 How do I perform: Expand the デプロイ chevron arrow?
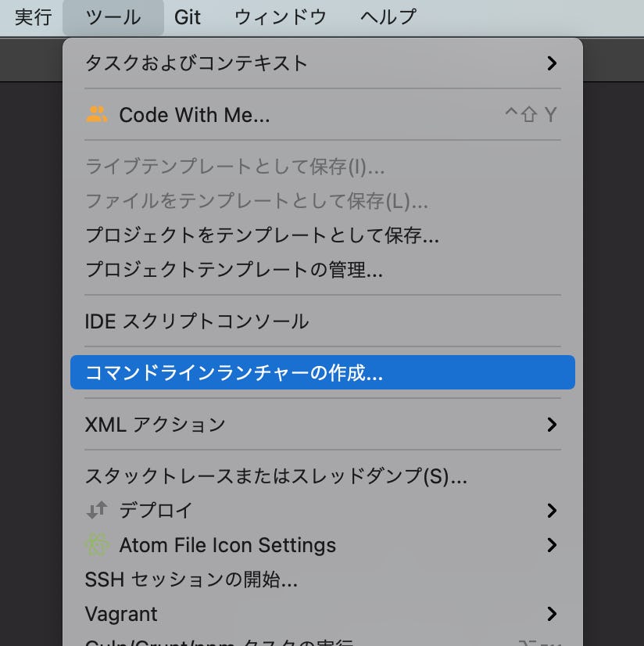point(552,511)
